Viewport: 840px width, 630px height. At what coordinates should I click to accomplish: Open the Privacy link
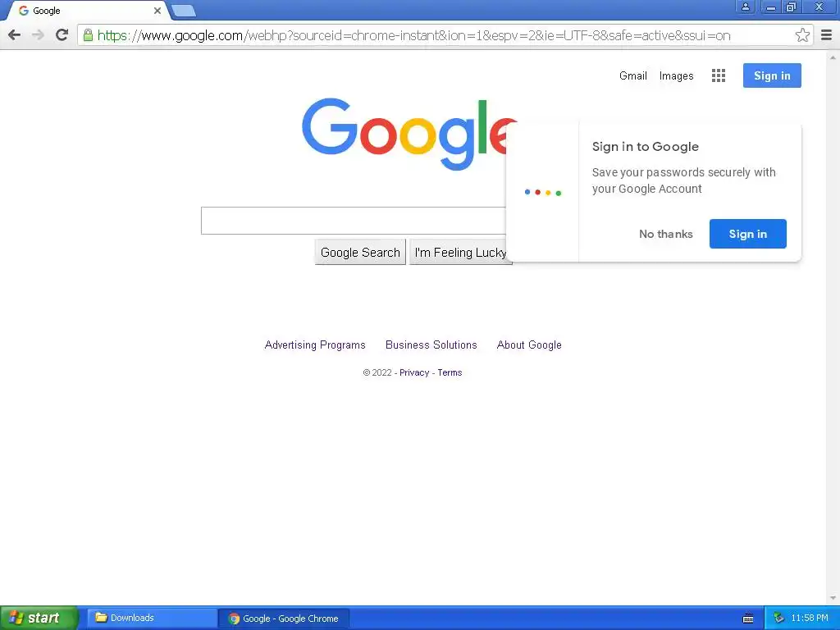click(x=414, y=372)
